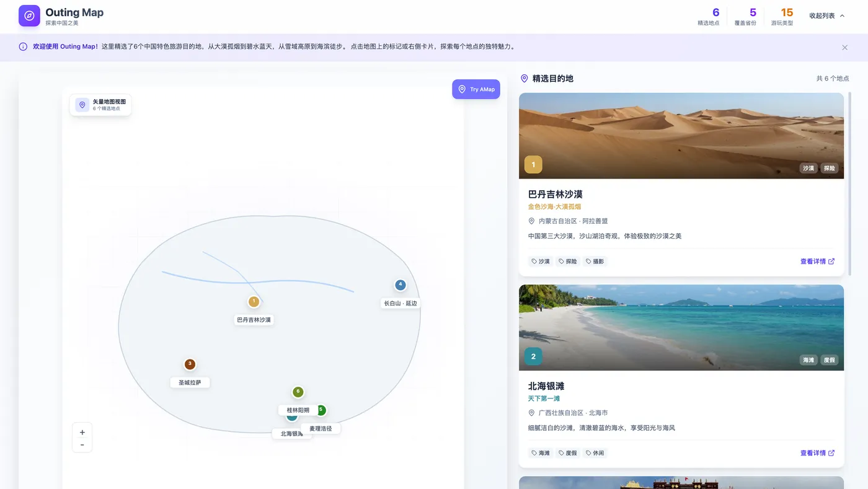Screen dimensions: 868x489
Task: Click location pin beside 内蒙古自治区 · 阿拉善盟
Action: tap(531, 221)
